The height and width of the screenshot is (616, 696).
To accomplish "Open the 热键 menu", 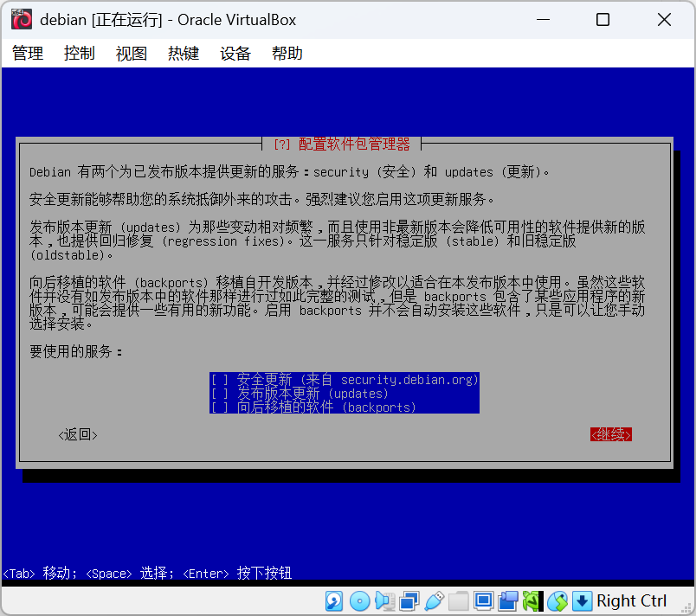I will (184, 54).
